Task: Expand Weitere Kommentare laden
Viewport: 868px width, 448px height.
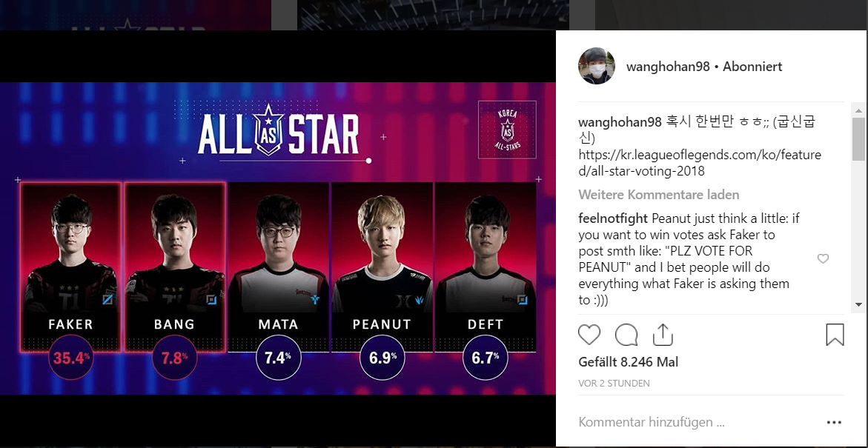Action: point(659,195)
